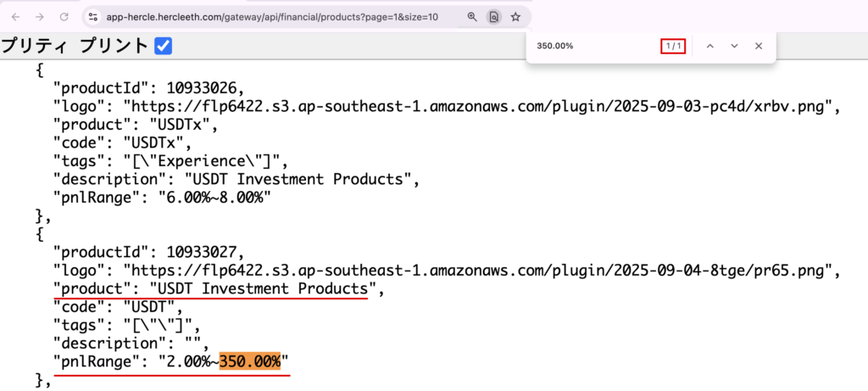This screenshot has height=391, width=868.
Task: Click the code value "USDT"
Action: point(149,307)
